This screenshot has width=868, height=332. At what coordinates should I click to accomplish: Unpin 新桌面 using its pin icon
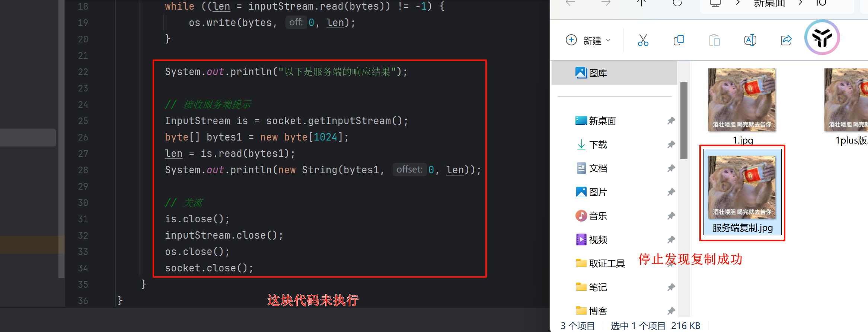tap(671, 121)
